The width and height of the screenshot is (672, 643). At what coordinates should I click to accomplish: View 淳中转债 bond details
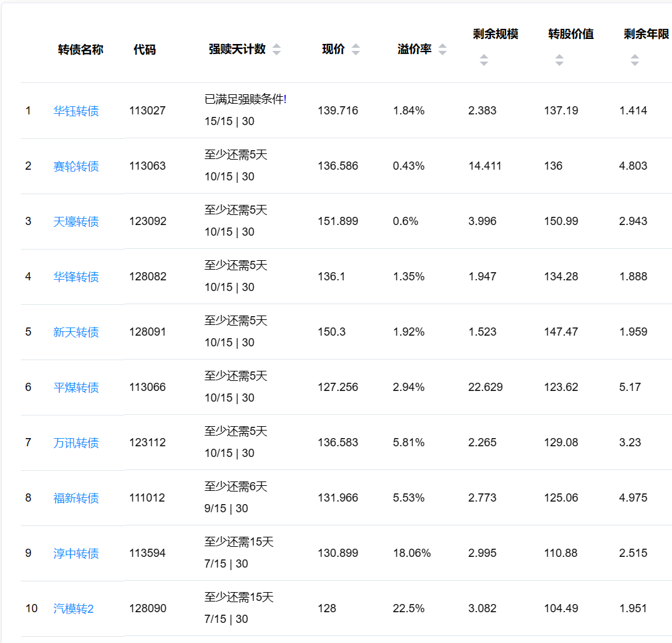click(76, 554)
